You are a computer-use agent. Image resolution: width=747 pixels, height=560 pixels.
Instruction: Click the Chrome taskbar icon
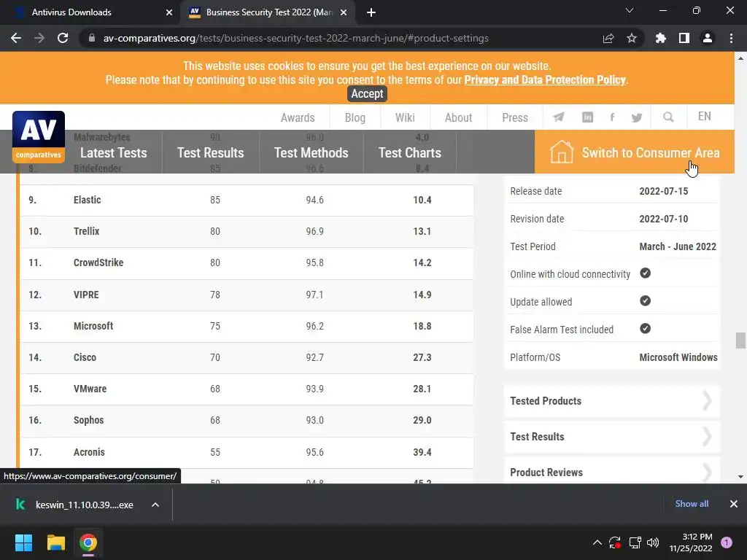pyautogui.click(x=88, y=542)
